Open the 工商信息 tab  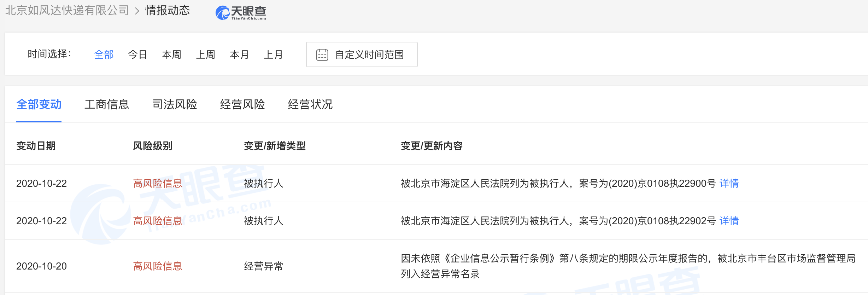click(x=107, y=105)
